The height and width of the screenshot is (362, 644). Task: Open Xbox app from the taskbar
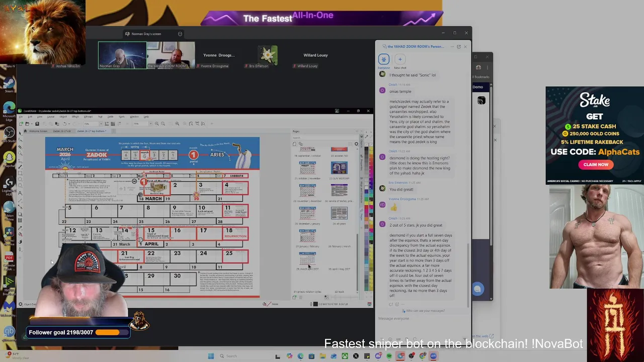(345, 356)
